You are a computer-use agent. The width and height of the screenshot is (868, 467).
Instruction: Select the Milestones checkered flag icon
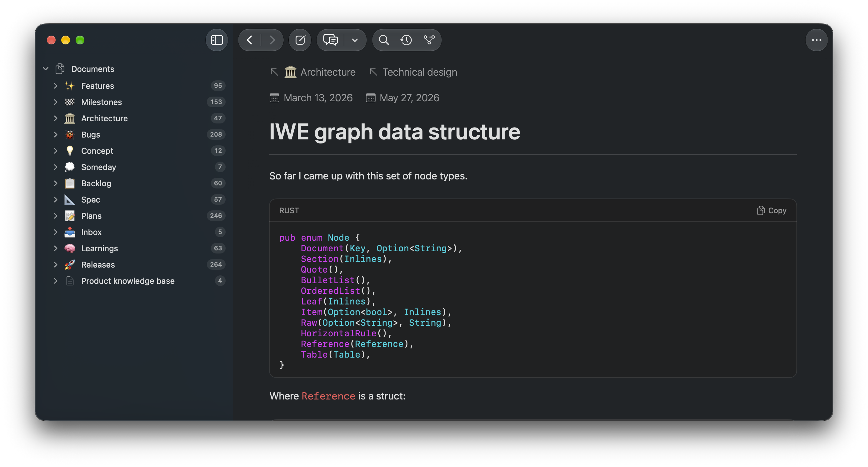tap(70, 102)
